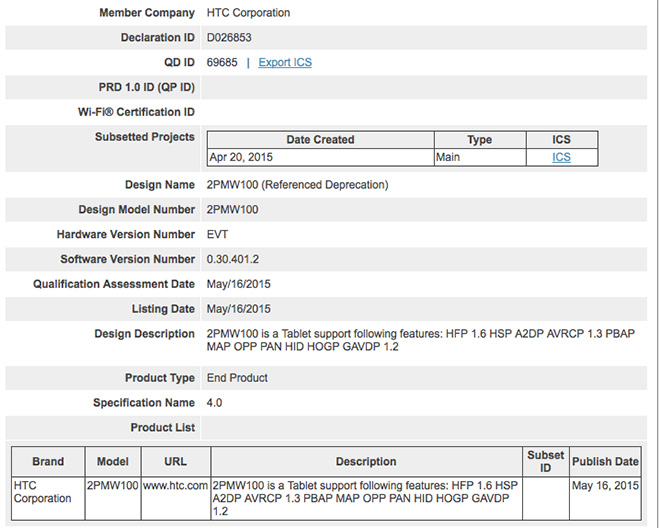Select Hardware Version Number value EVT

pyautogui.click(x=217, y=235)
